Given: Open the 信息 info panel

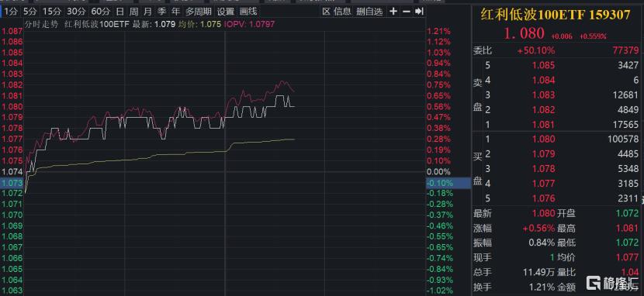Looking at the screenshot, I should click(342, 12).
